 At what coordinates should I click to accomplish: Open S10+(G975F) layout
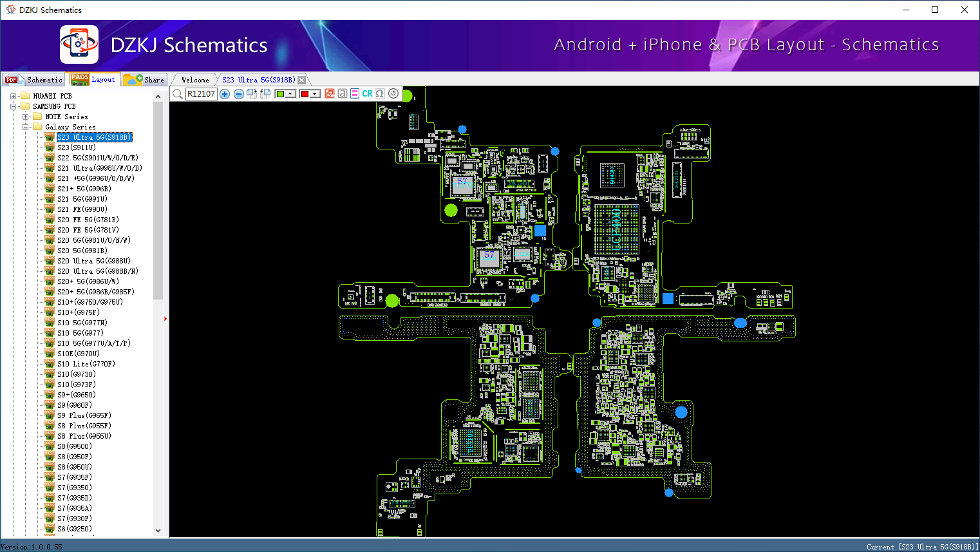click(x=79, y=312)
